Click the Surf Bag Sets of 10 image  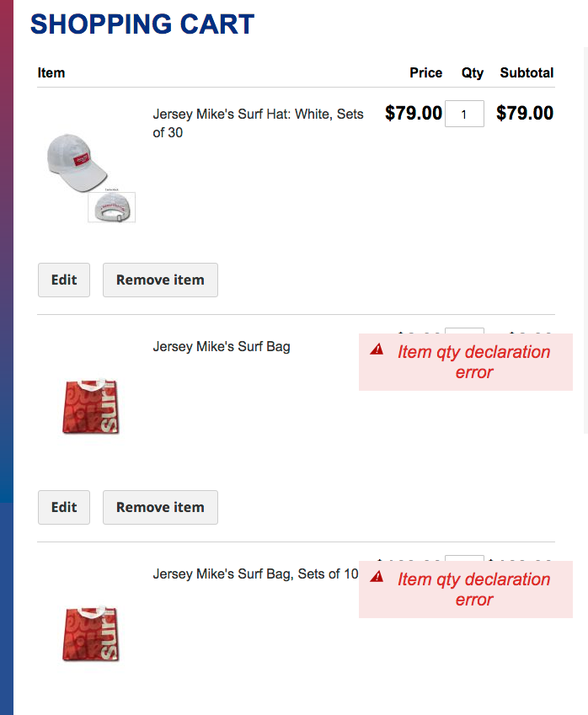91,632
